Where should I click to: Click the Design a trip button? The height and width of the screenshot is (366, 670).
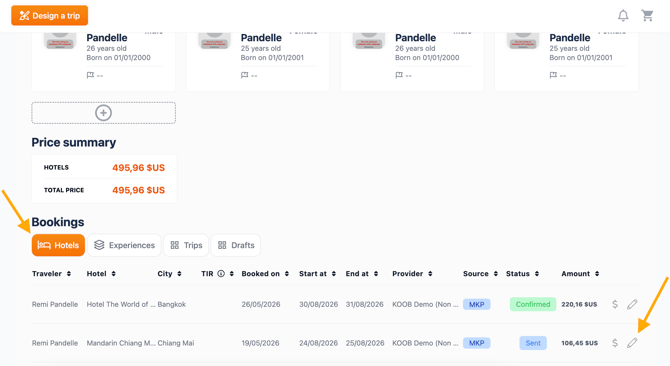[50, 16]
